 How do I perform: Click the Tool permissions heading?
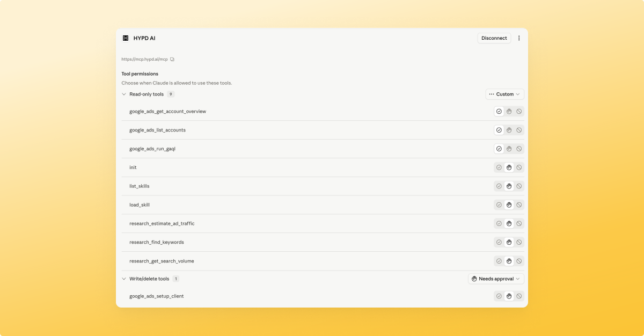click(x=140, y=74)
